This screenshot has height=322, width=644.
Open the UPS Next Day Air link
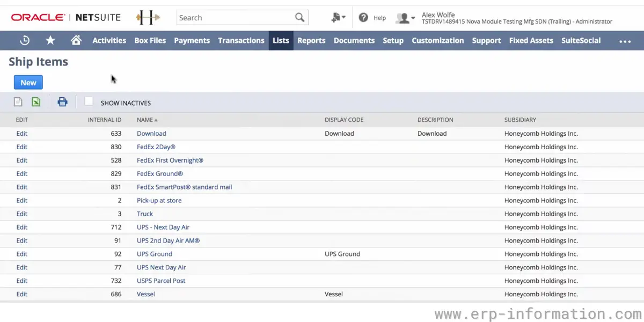(x=162, y=268)
